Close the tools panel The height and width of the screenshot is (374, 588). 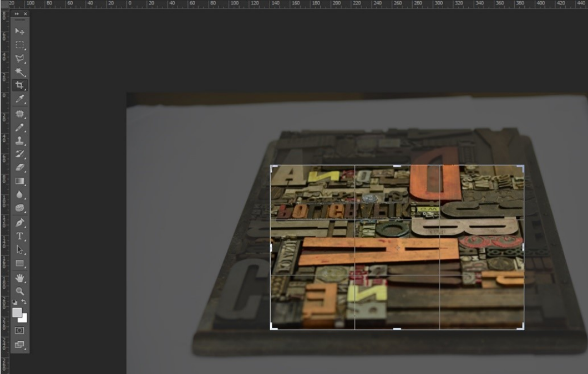pos(25,13)
